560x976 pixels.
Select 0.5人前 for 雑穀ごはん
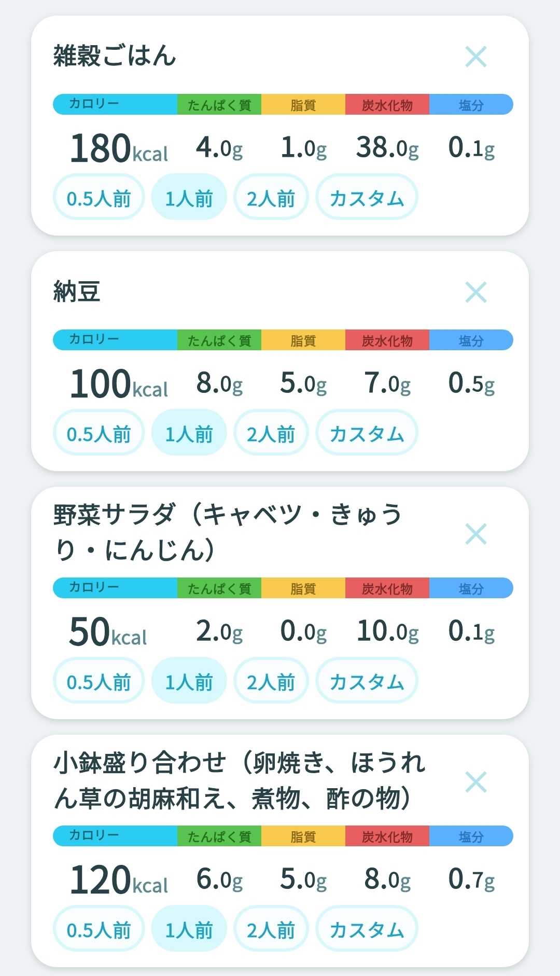tap(99, 197)
